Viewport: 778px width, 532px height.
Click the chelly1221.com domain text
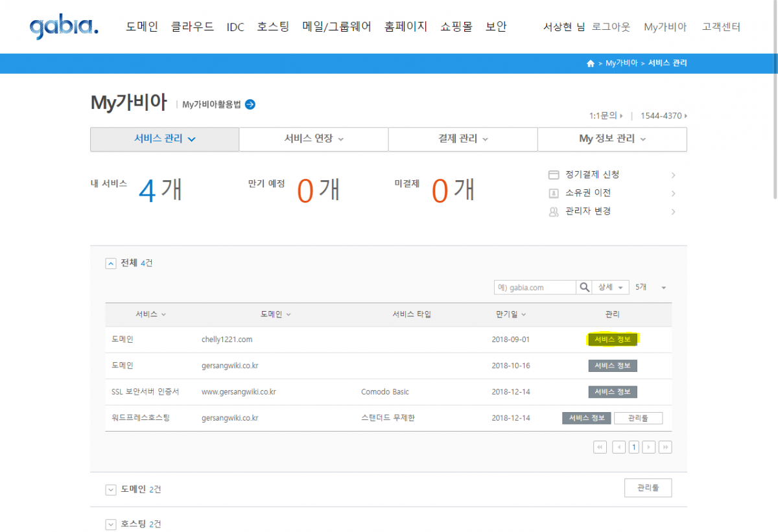click(227, 339)
